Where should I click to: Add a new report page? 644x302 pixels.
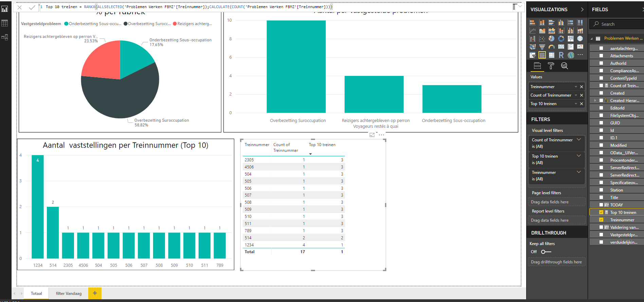click(x=95, y=293)
